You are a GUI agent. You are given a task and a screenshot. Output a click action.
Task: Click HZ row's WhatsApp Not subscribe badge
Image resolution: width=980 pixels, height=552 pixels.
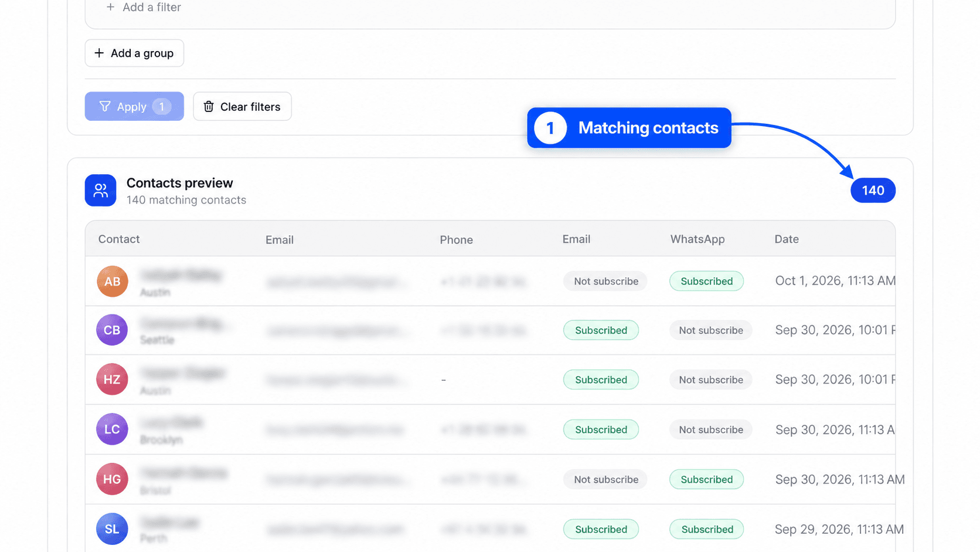[x=710, y=380]
